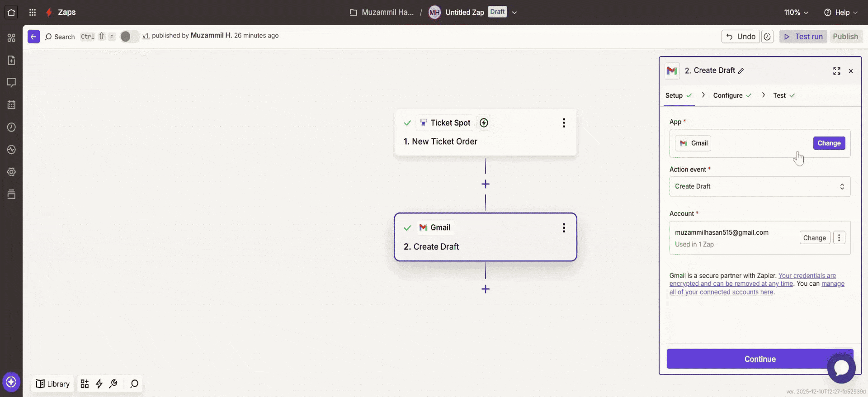The height and width of the screenshot is (397, 868).
Task: Open the chat support bubble
Action: coord(841,368)
